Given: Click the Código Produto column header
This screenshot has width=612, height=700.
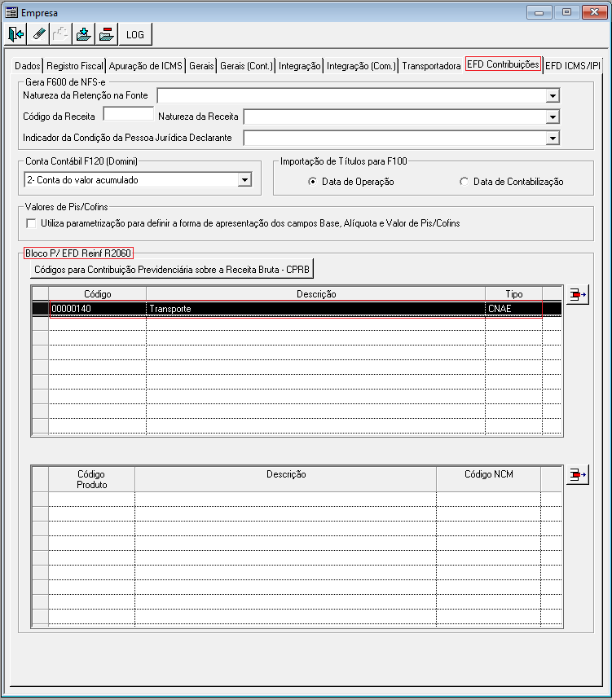Looking at the screenshot, I should point(91,479).
